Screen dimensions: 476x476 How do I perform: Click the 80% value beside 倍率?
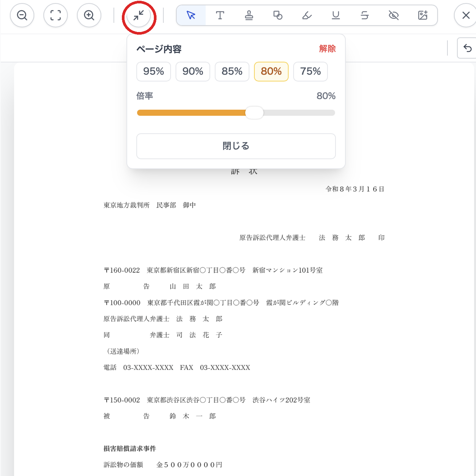[326, 96]
